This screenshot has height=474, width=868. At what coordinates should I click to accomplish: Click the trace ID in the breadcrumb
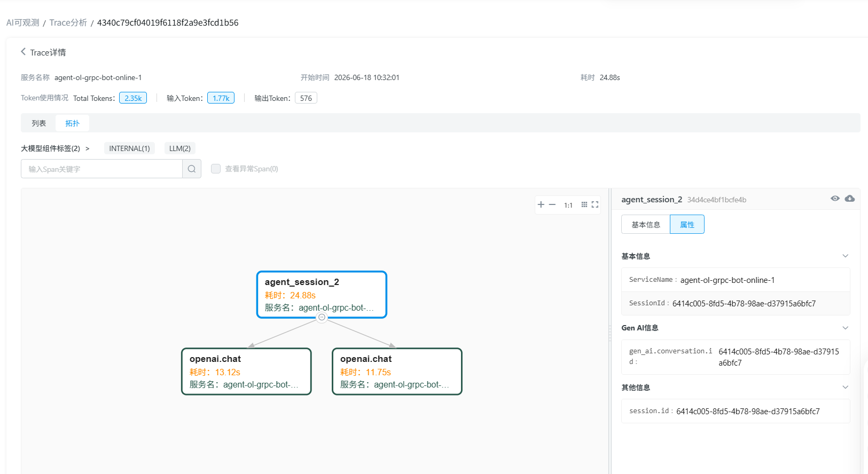168,22
